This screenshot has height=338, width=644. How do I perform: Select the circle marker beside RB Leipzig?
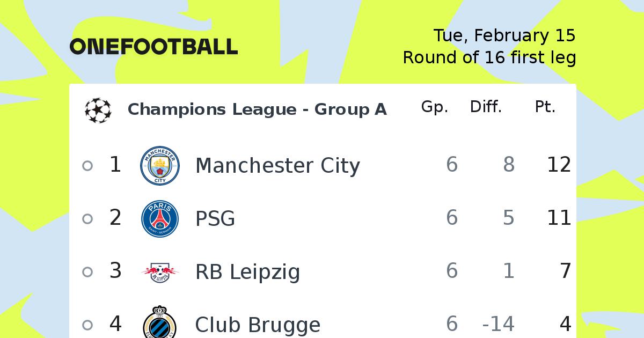click(x=87, y=272)
